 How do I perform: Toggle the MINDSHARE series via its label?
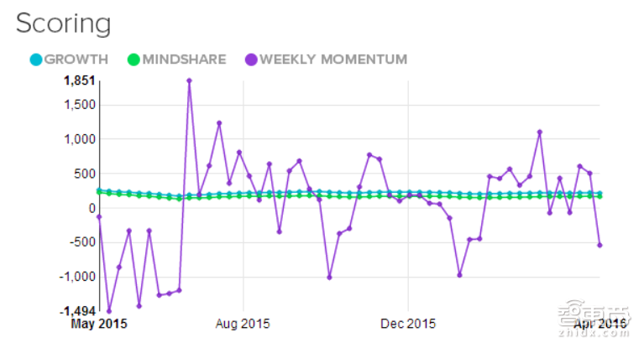(x=182, y=60)
